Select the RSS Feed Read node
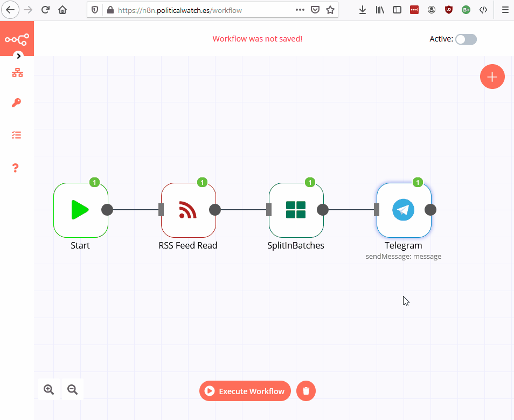514x420 pixels. [189, 210]
